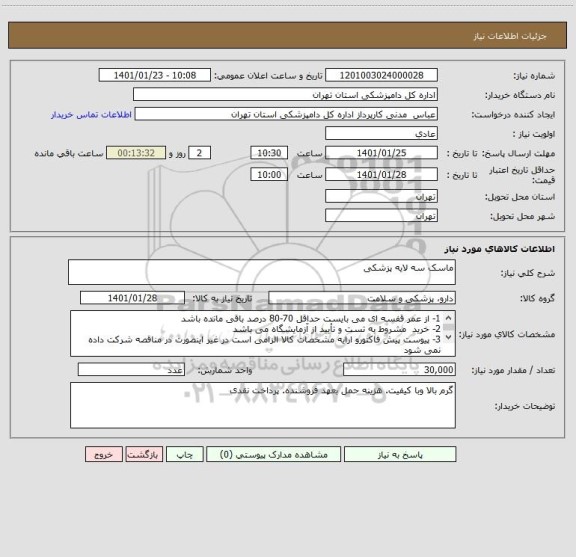576x557 pixels.
Task: Click label 'نام دستگاه خریدار'
Action: (x=520, y=95)
